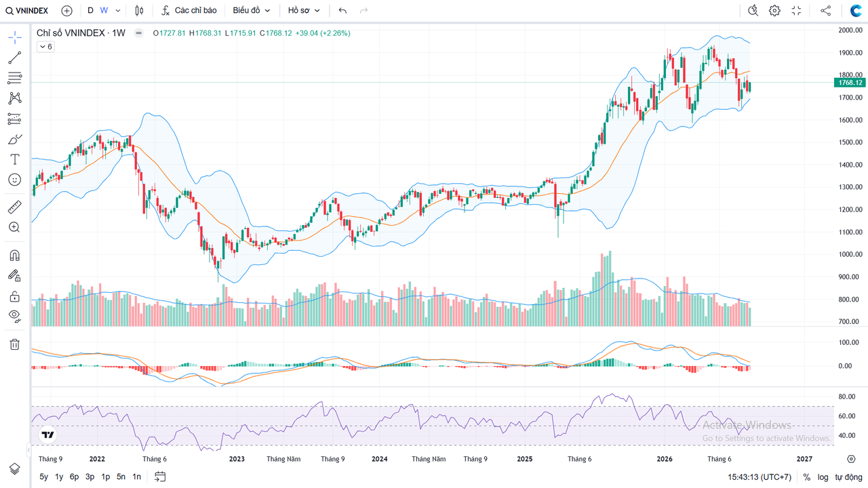Viewport: 868px width, 488px height.
Task: Change the candlestick chart type
Action: [139, 11]
